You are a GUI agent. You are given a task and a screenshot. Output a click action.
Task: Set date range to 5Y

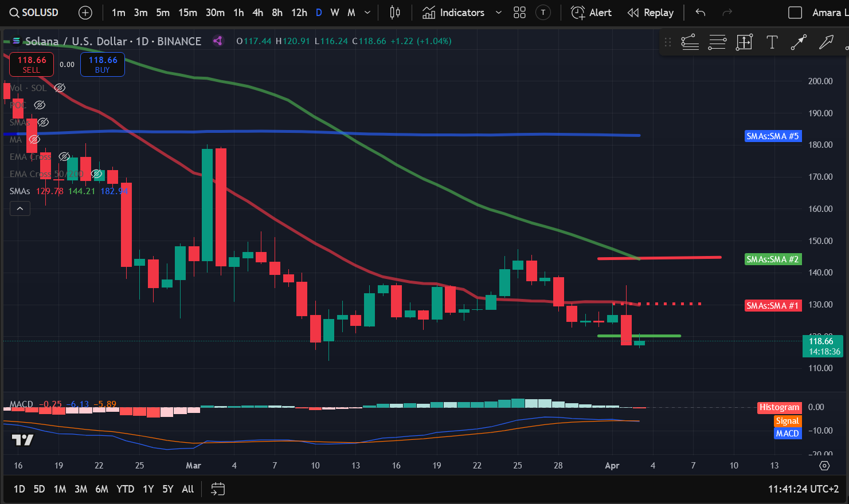click(167, 489)
